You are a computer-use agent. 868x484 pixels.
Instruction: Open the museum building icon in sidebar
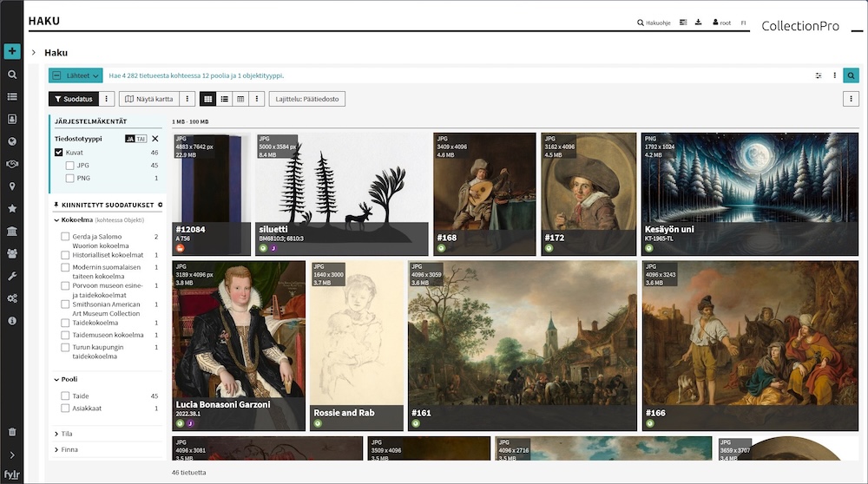11,232
